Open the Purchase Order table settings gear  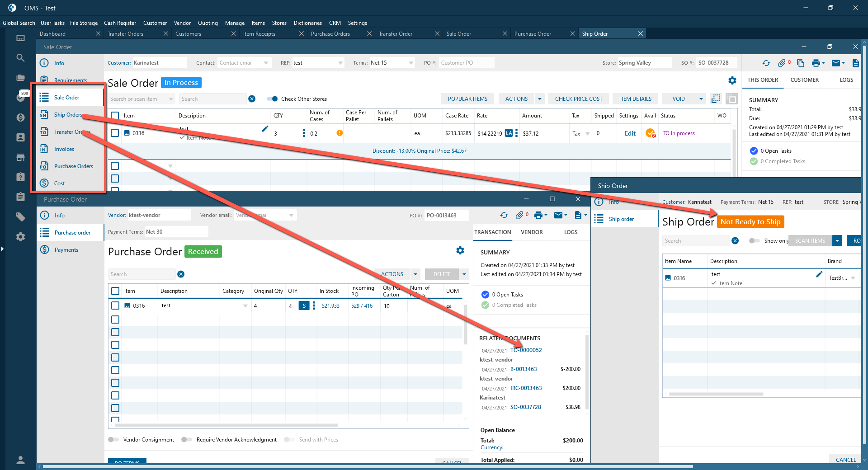pos(460,250)
